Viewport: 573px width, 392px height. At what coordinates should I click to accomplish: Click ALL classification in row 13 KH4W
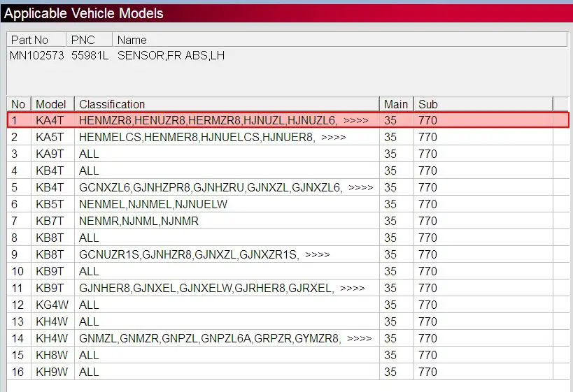tap(89, 322)
